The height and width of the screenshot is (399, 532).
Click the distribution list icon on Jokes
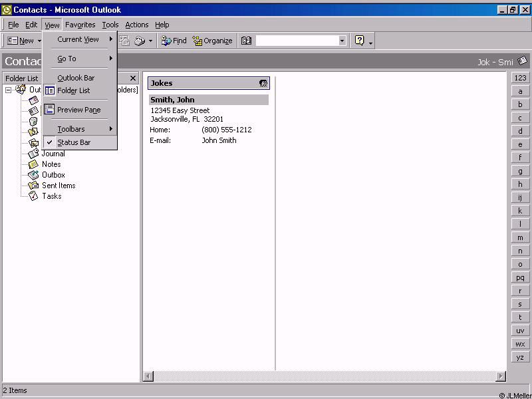(263, 83)
